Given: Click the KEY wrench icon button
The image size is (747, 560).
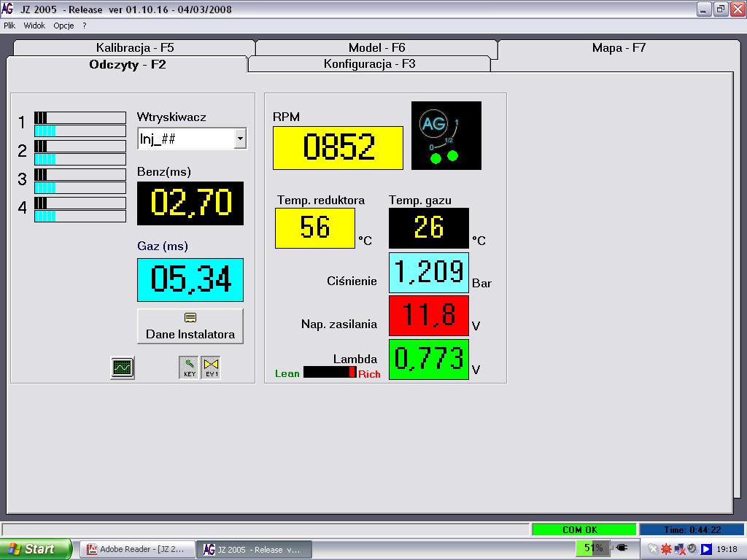Looking at the screenshot, I should click(x=189, y=367).
